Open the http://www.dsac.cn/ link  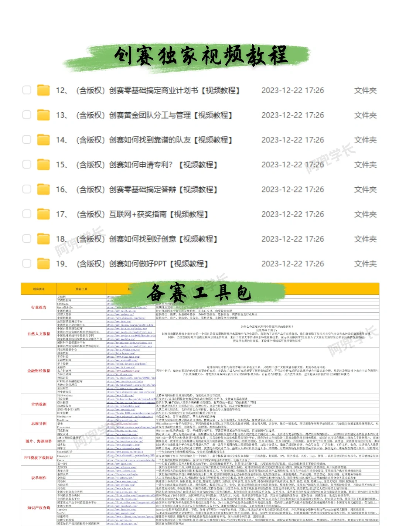point(119,321)
